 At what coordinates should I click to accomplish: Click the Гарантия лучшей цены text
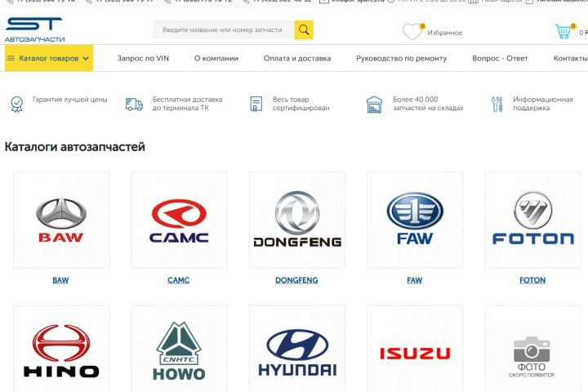[x=69, y=100]
